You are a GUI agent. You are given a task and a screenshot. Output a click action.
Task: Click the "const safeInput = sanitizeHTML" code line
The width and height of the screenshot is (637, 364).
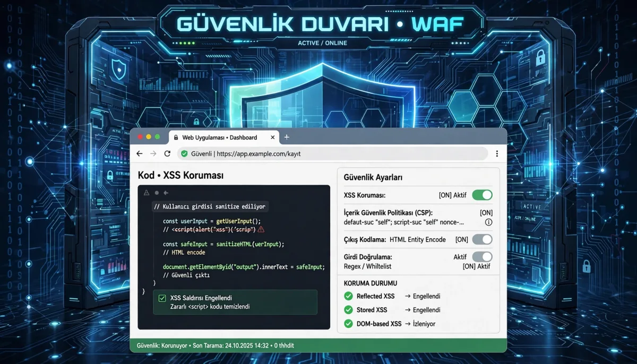click(223, 244)
